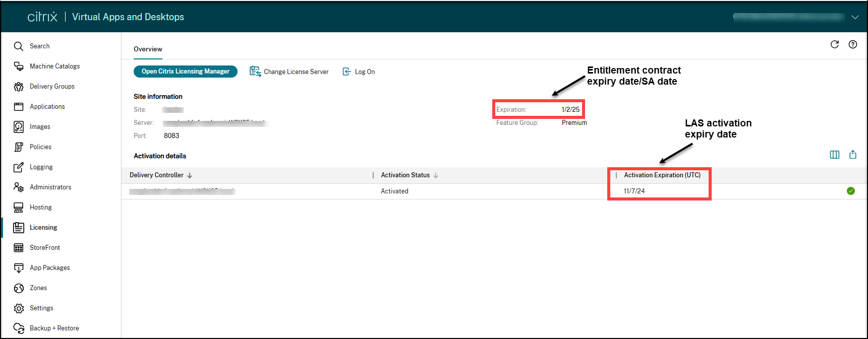
Task: Click the columns chooser icon
Action: (x=835, y=155)
